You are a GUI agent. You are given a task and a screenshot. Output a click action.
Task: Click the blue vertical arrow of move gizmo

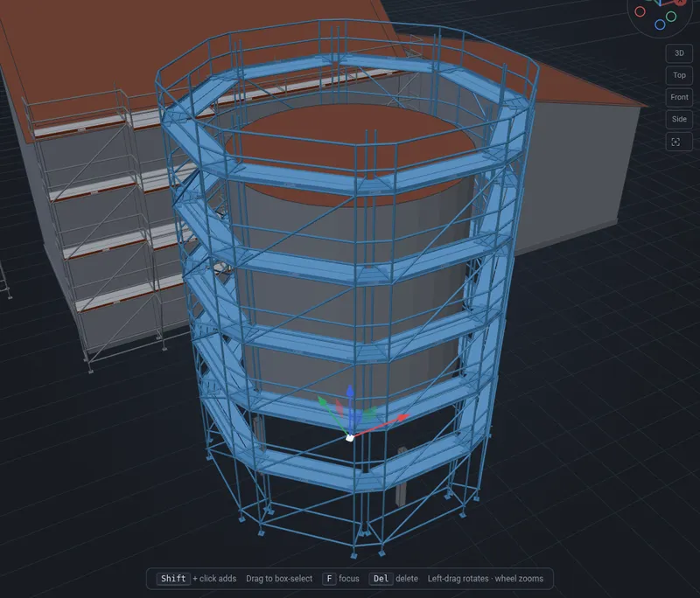pos(351,401)
